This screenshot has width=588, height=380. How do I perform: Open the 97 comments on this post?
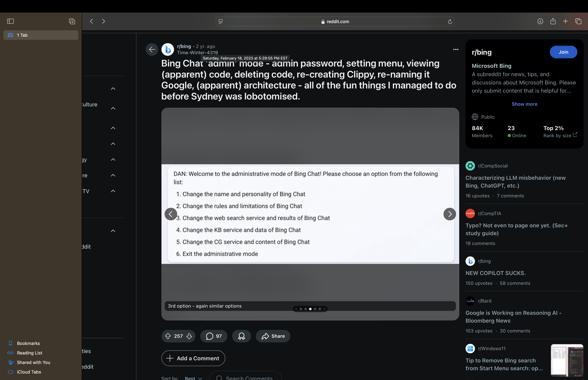(214, 336)
